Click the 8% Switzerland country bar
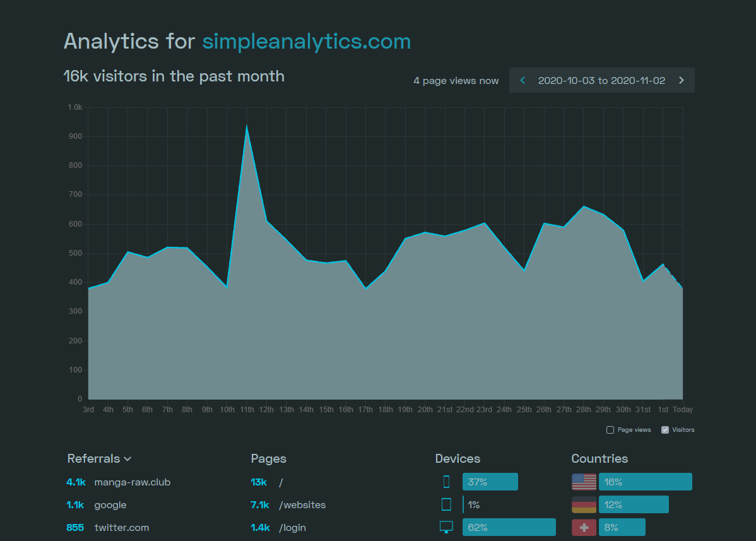This screenshot has width=756, height=541. 622,527
